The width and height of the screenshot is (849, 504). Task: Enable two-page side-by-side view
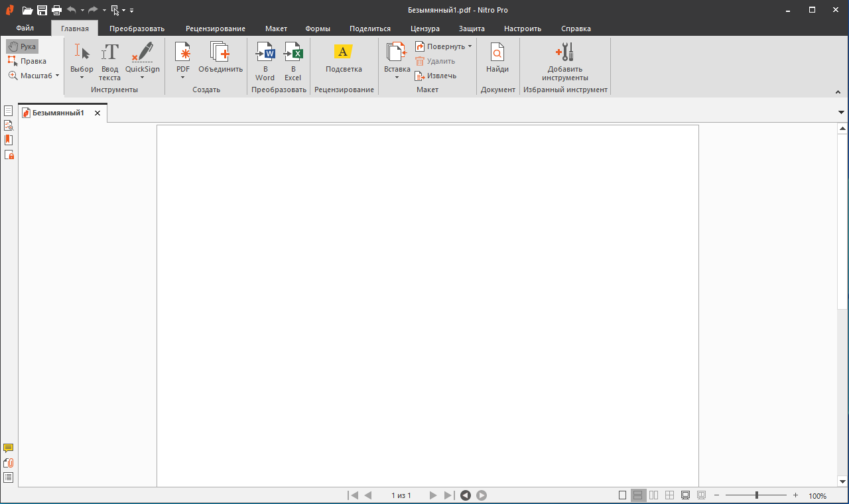[653, 495]
